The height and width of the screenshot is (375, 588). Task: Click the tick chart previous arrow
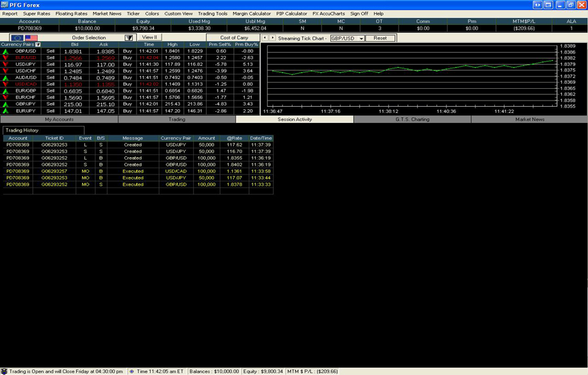(265, 38)
